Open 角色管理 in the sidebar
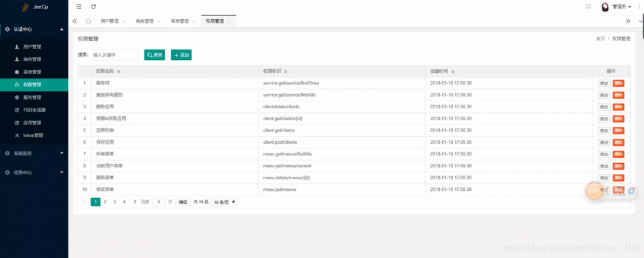This screenshot has width=644, height=258. tap(34, 59)
